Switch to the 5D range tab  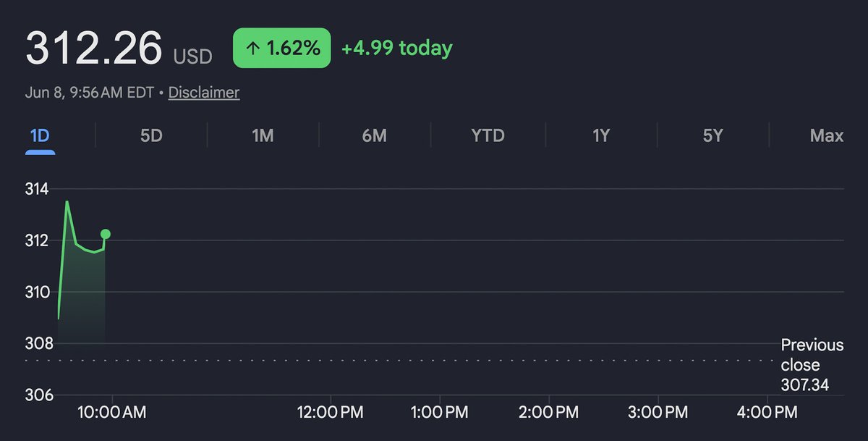pos(151,135)
